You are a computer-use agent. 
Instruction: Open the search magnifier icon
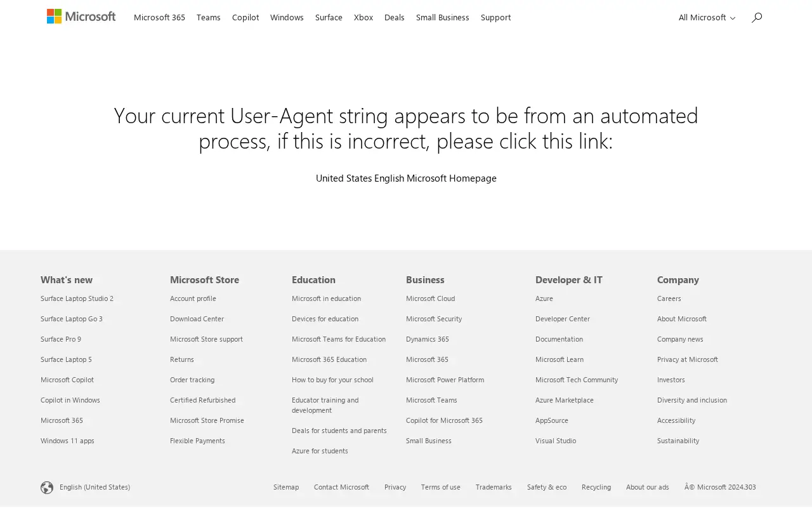757,18
